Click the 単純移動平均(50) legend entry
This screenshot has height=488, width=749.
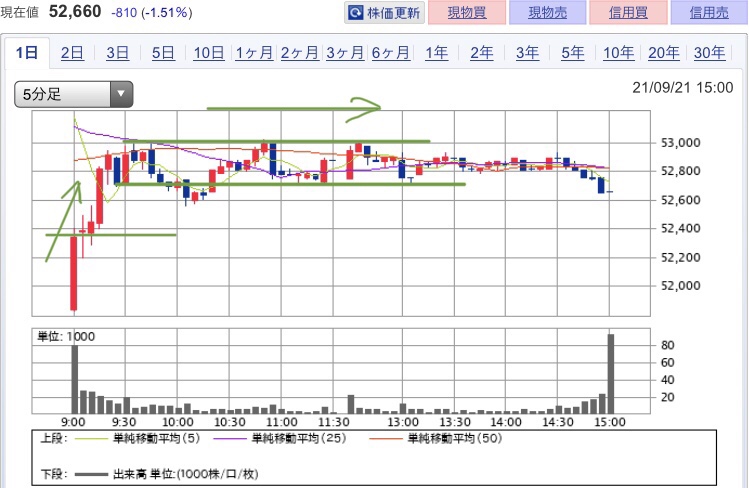pyautogui.click(x=436, y=438)
